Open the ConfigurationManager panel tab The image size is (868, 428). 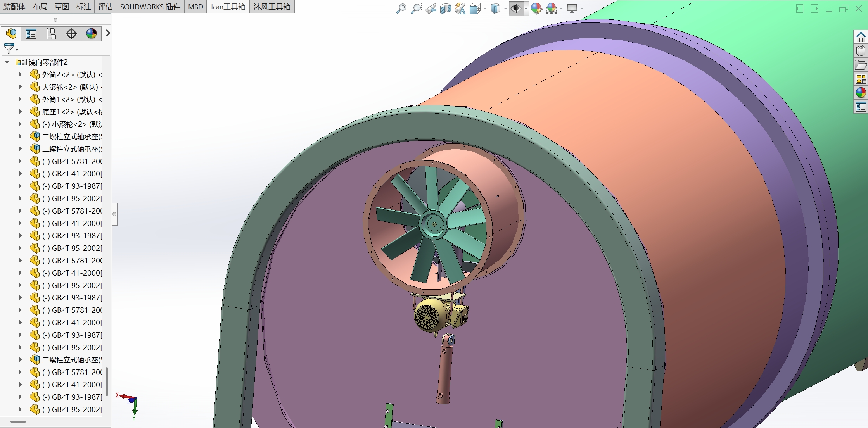(x=51, y=34)
